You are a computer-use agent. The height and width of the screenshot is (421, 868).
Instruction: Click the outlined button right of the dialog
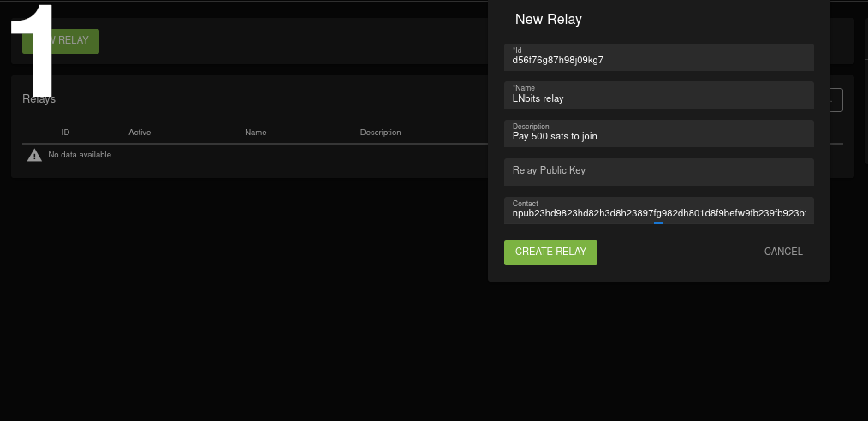[x=837, y=100]
